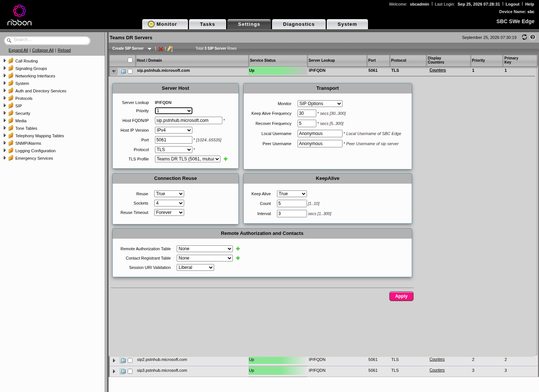Click the Networking Interfaces folder icon
This screenshot has width=539, height=392.
tap(11, 76)
